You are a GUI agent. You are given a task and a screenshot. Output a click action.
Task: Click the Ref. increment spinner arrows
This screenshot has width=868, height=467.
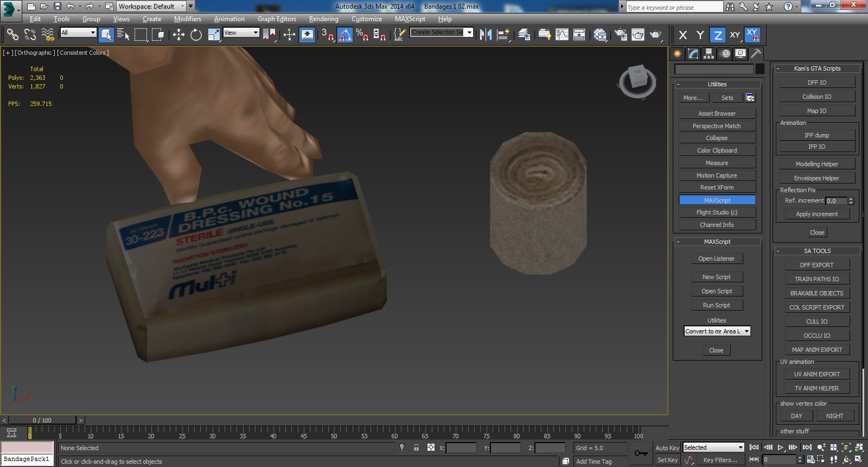pyautogui.click(x=851, y=201)
